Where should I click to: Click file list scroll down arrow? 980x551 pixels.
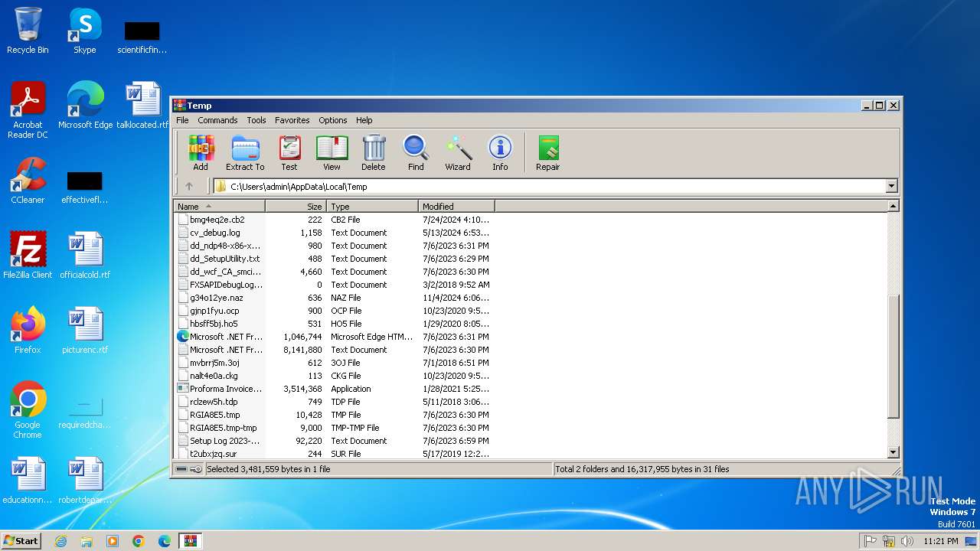(893, 452)
